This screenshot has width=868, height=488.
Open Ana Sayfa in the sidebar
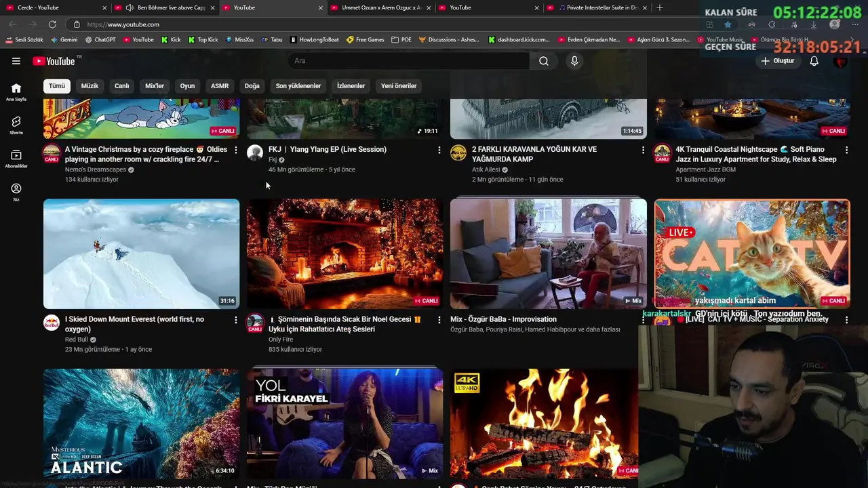click(16, 92)
